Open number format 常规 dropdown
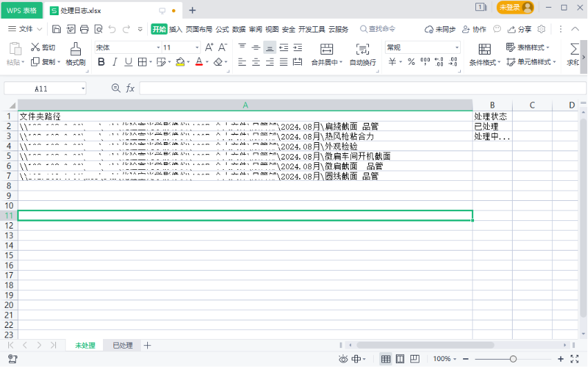Image resolution: width=588 pixels, height=368 pixels. 457,47
